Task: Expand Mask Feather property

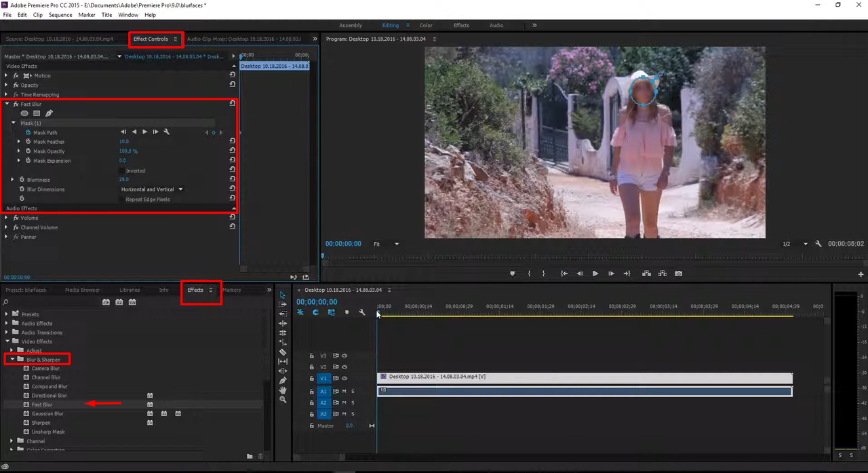Action: point(19,142)
